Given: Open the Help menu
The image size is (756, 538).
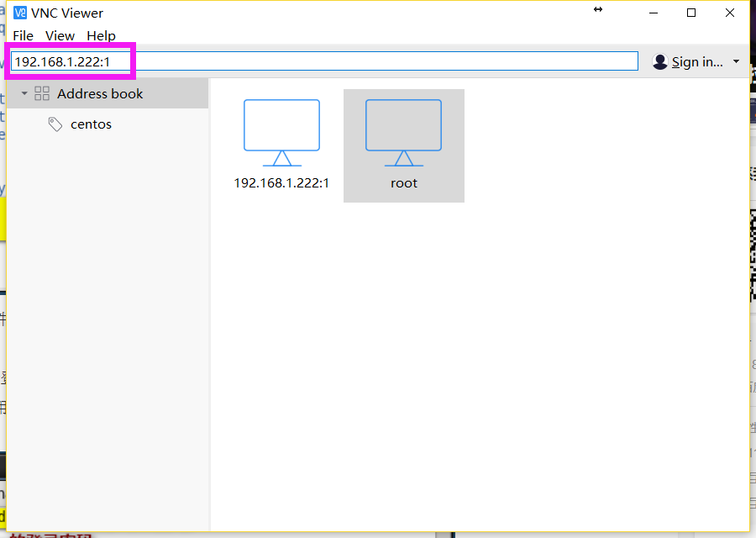Looking at the screenshot, I should click(101, 35).
